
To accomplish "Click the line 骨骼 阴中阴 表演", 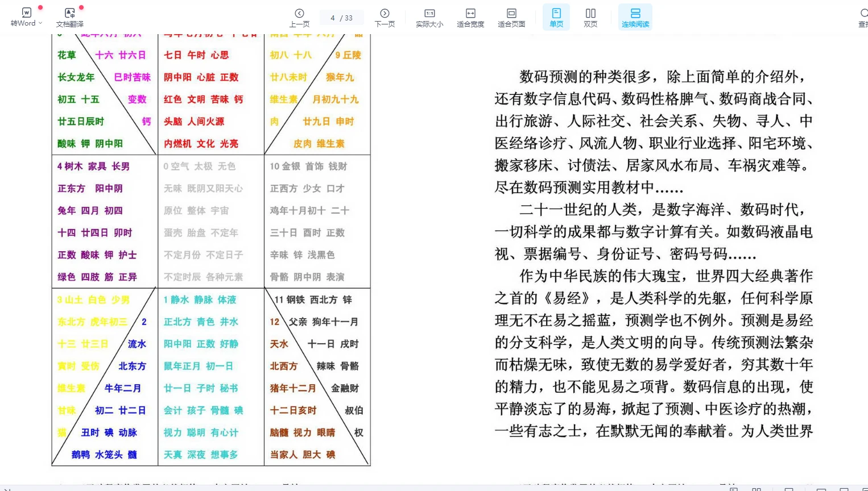I will click(x=307, y=277).
